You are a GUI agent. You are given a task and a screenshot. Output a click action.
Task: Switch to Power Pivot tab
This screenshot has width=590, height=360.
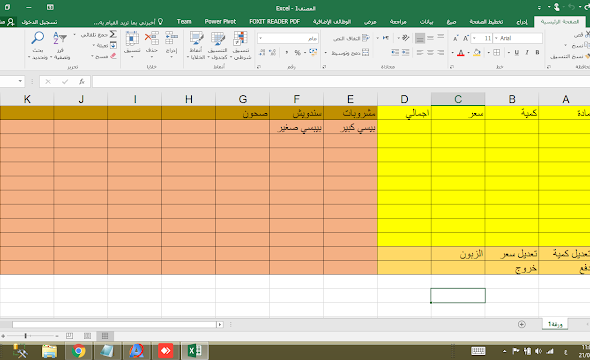[x=220, y=21]
